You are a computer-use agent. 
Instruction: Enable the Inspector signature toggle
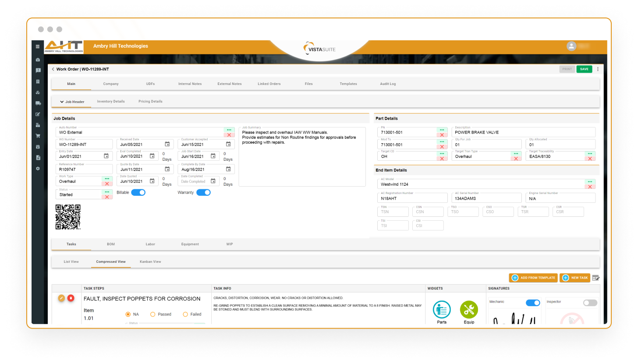coord(590,303)
